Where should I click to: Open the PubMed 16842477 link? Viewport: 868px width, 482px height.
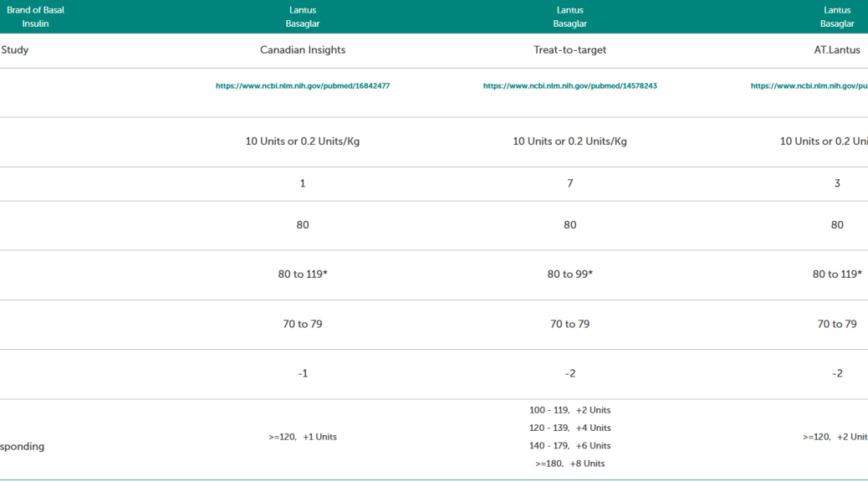tap(302, 86)
